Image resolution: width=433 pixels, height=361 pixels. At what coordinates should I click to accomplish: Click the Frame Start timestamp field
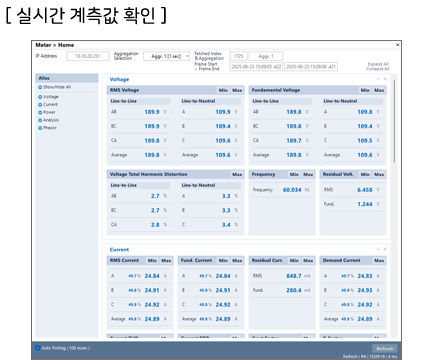click(x=256, y=67)
